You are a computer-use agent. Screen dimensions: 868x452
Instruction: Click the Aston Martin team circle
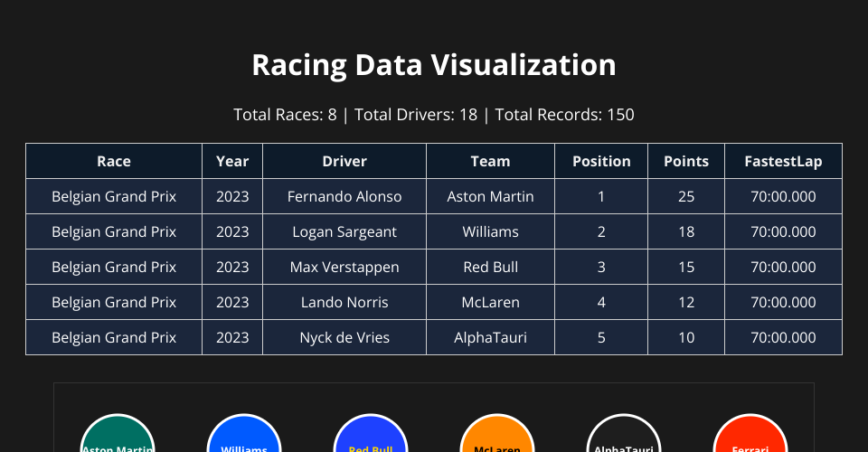[x=118, y=436]
